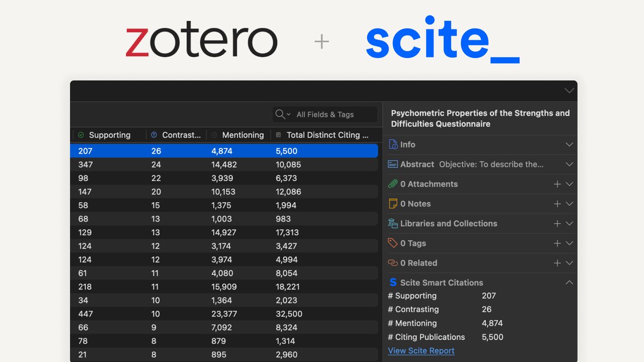Select the row with 3,174 mentioning citations
Screen dimensions: 644x362
coord(224,246)
